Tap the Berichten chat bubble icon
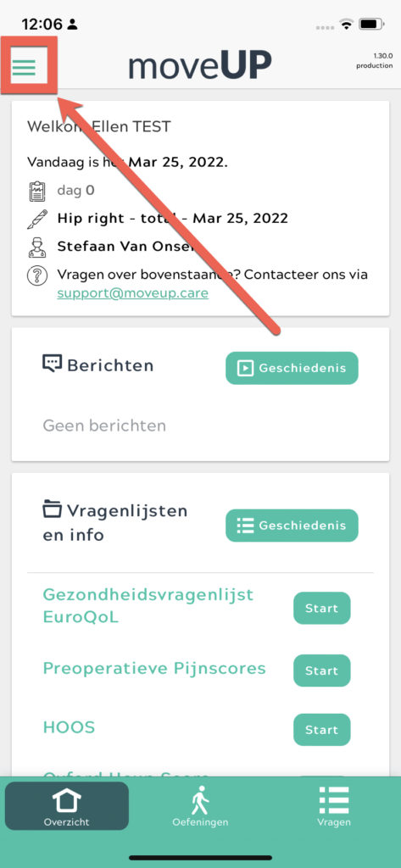Viewport: 401px width, 868px height. point(53,364)
